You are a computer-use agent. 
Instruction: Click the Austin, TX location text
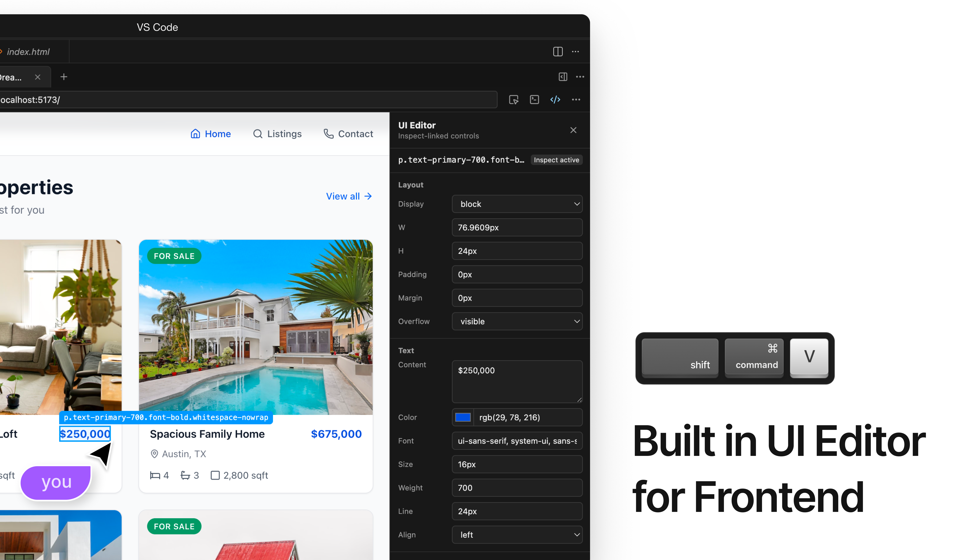(184, 454)
